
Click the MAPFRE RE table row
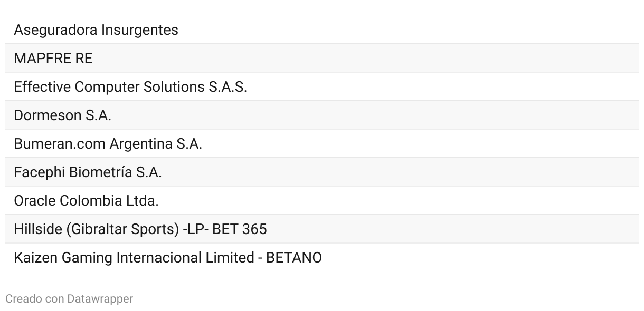(322, 58)
